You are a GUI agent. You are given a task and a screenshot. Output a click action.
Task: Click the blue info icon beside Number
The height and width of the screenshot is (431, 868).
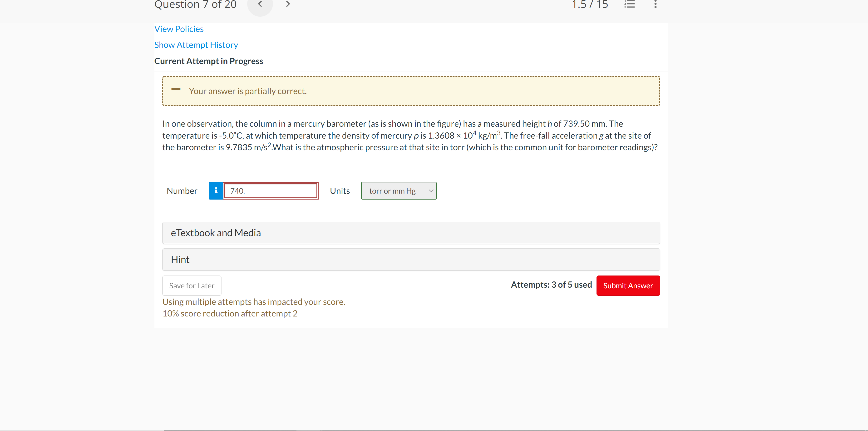coord(216,191)
